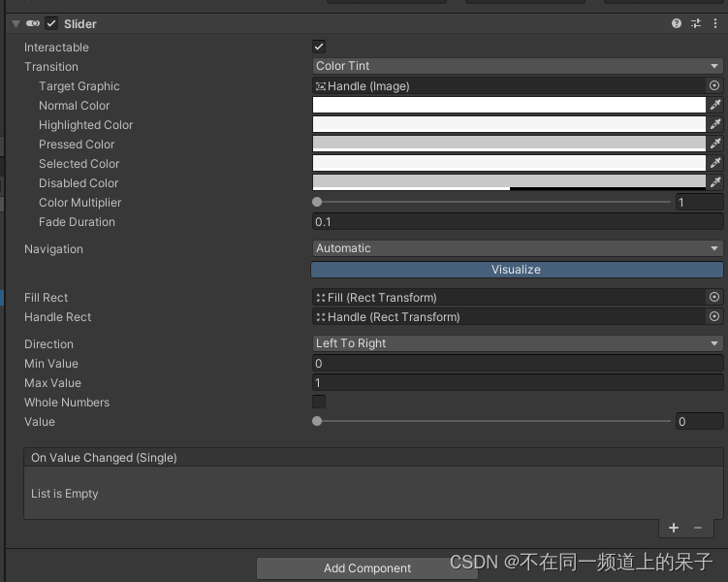Add entry to On Value Changed list

click(674, 528)
